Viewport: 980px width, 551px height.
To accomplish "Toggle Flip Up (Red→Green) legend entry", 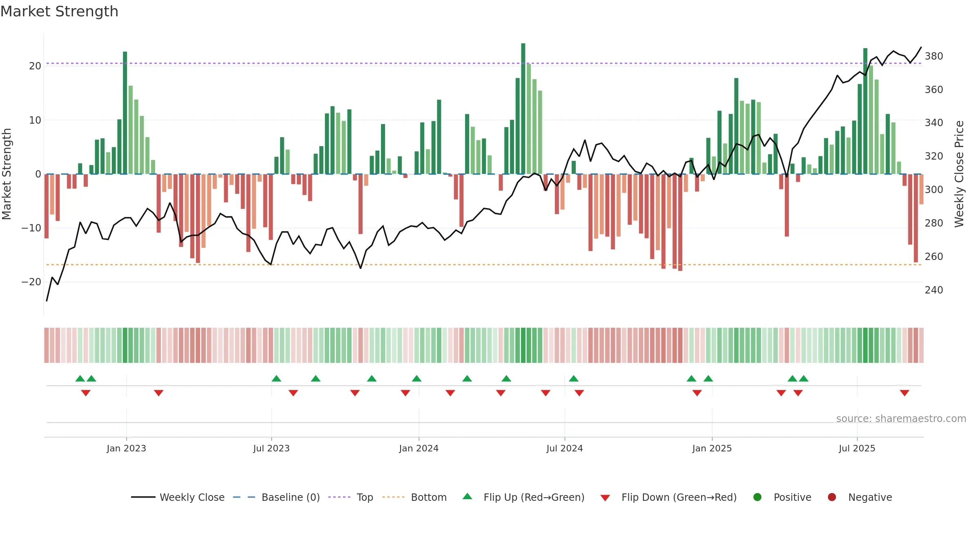I will pyautogui.click(x=523, y=497).
